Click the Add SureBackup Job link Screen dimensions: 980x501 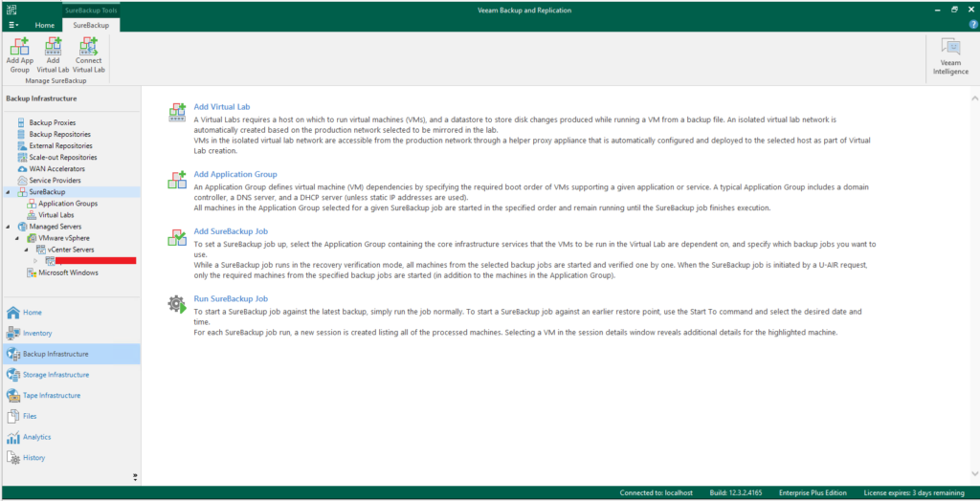click(x=228, y=231)
